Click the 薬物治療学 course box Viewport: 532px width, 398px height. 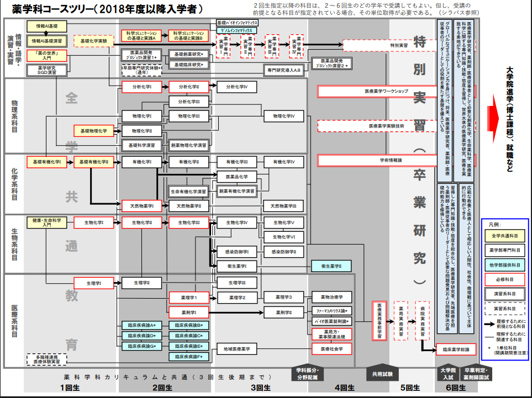pyautogui.click(x=331, y=298)
